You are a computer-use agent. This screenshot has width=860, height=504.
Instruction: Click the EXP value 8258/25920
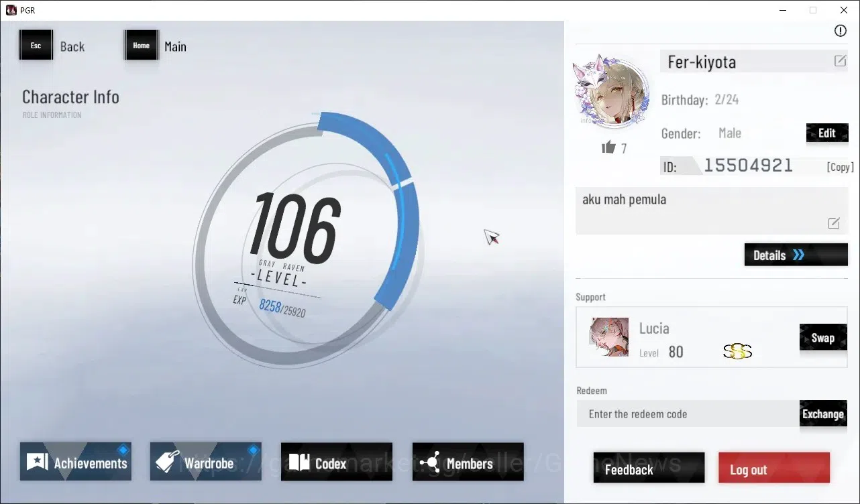[x=282, y=308]
